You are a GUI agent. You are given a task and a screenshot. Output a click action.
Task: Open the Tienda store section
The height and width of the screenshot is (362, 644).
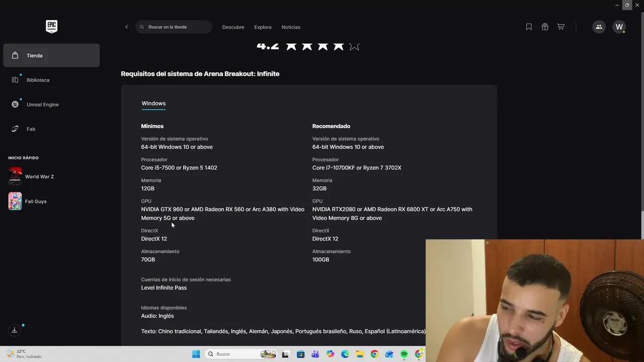[51, 55]
